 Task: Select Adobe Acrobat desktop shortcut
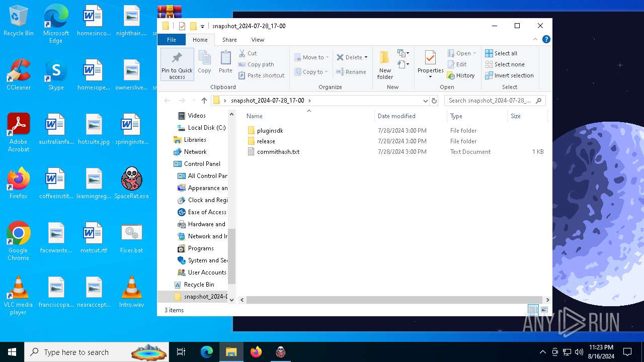tap(19, 133)
